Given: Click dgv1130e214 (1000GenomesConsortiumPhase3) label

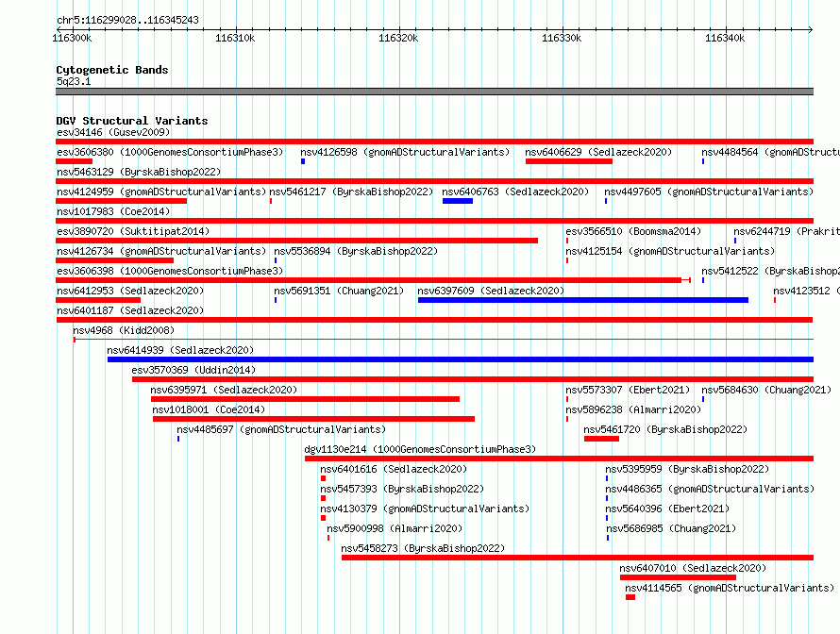Looking at the screenshot, I should [420, 449].
